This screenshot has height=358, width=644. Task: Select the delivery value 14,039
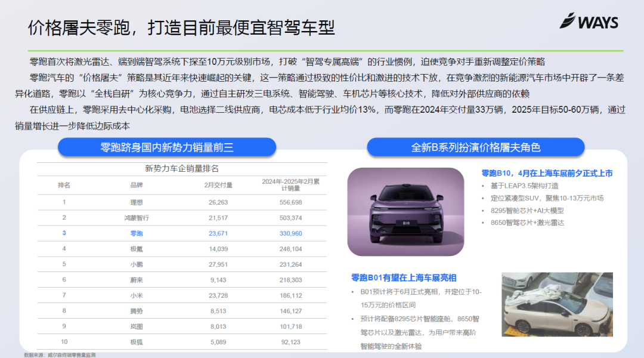coord(218,249)
